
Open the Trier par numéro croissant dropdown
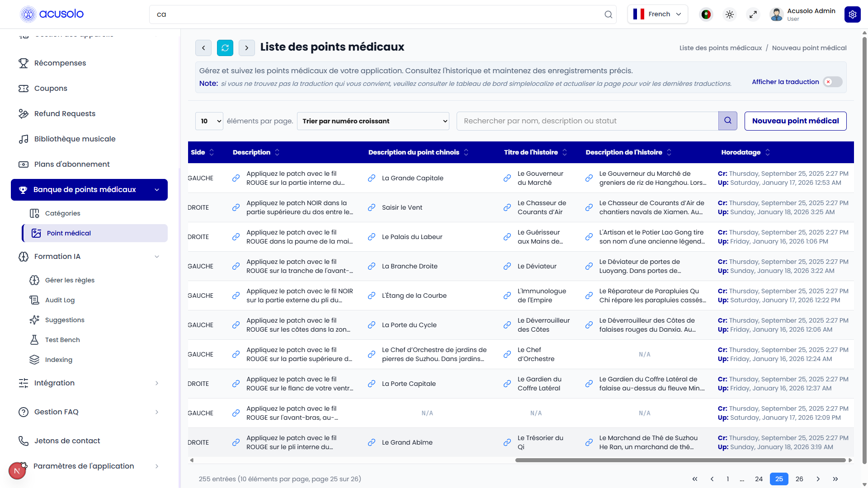373,121
